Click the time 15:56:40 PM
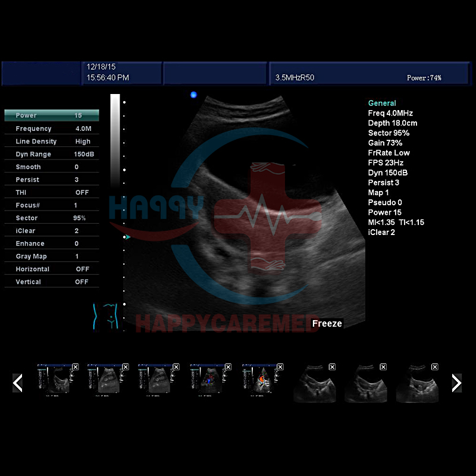This screenshot has width=476, height=476. coord(108,78)
